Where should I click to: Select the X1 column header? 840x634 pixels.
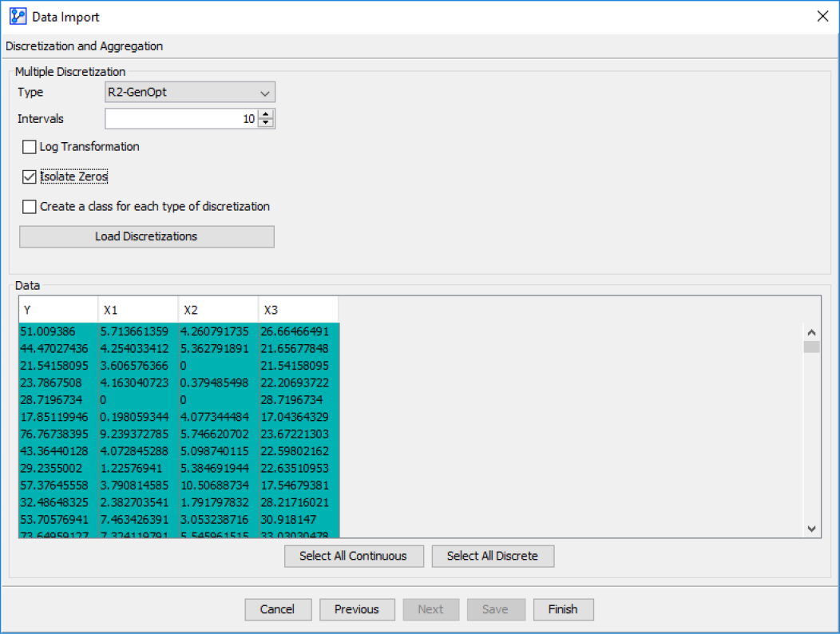pyautogui.click(x=138, y=309)
